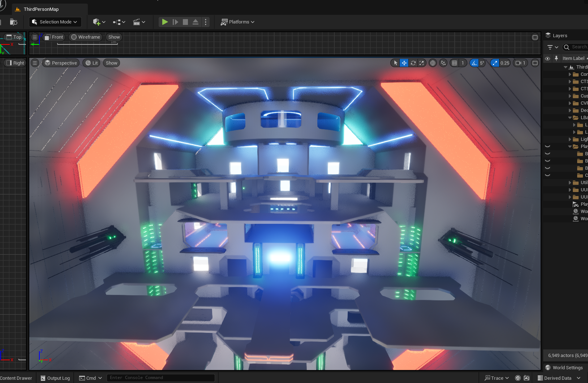588x383 pixels.
Task: Select the translate (move) gizmo tool
Action: pos(404,63)
